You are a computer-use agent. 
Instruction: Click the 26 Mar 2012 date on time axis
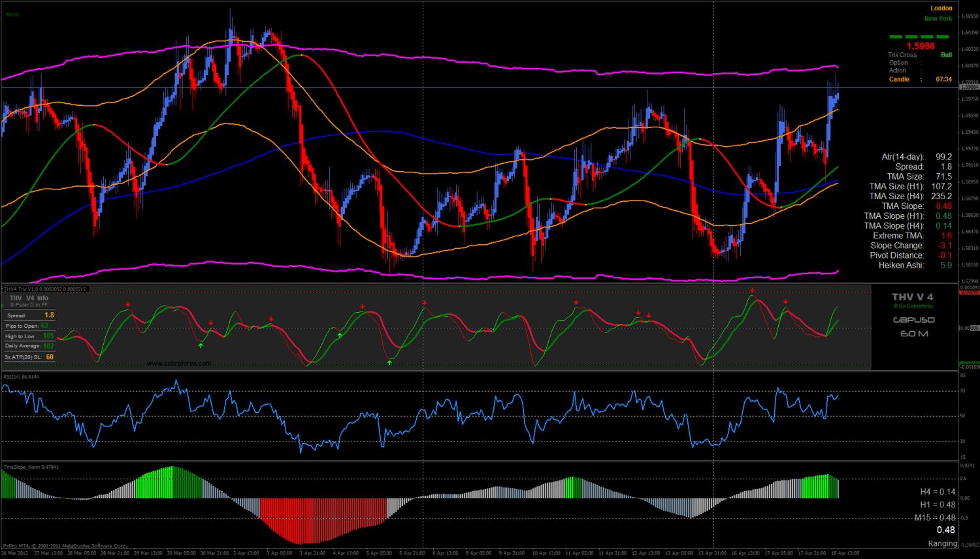pos(15,552)
